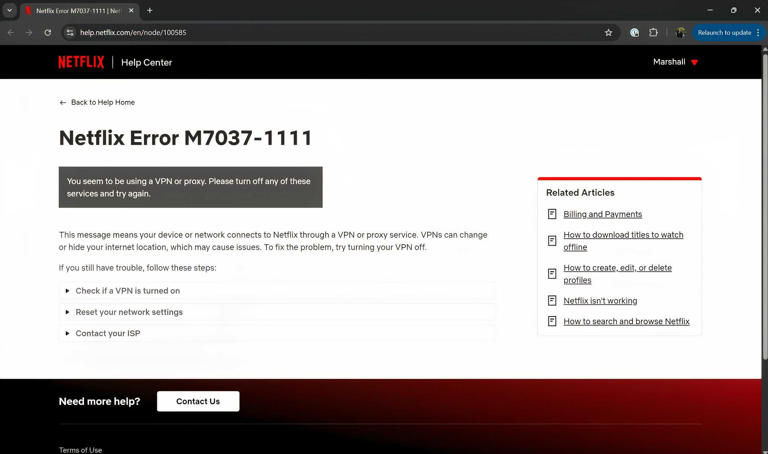Click document icon beside create profiles article
Screen dimensions: 768x454
552,274
